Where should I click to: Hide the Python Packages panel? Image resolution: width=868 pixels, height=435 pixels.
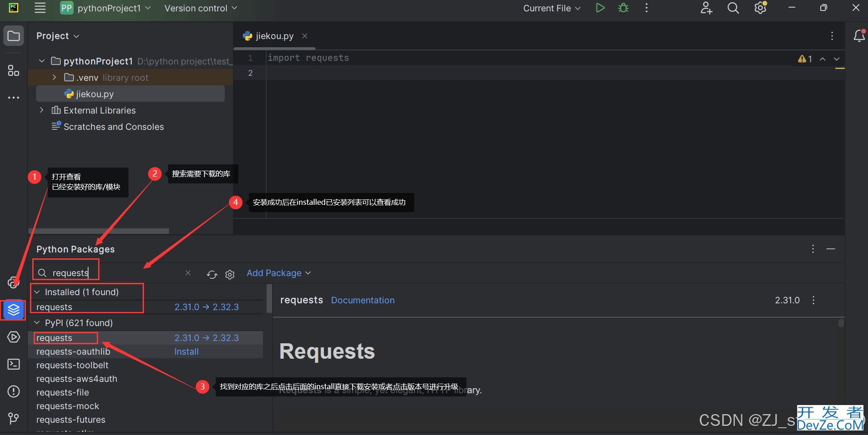point(831,249)
